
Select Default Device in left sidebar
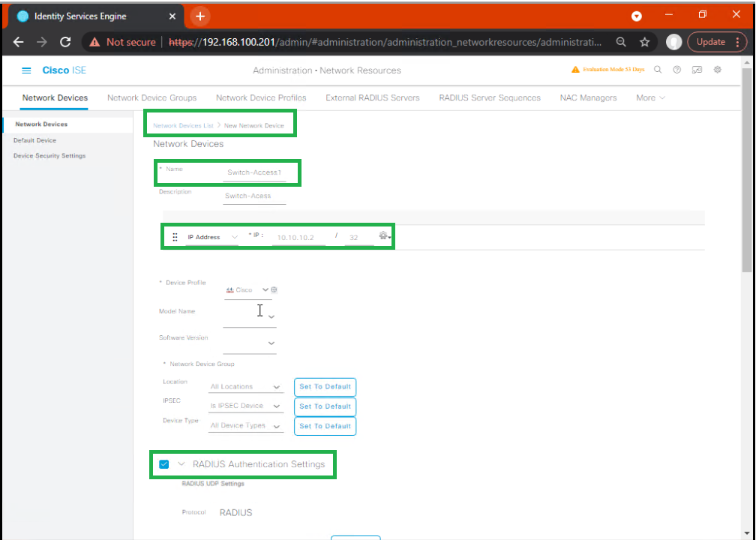coord(34,140)
